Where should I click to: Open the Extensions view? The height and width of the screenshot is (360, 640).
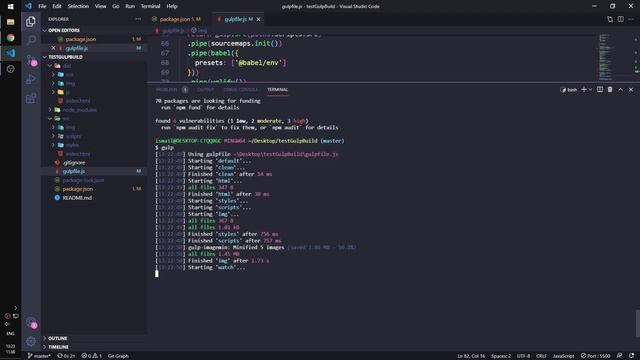tap(31, 98)
